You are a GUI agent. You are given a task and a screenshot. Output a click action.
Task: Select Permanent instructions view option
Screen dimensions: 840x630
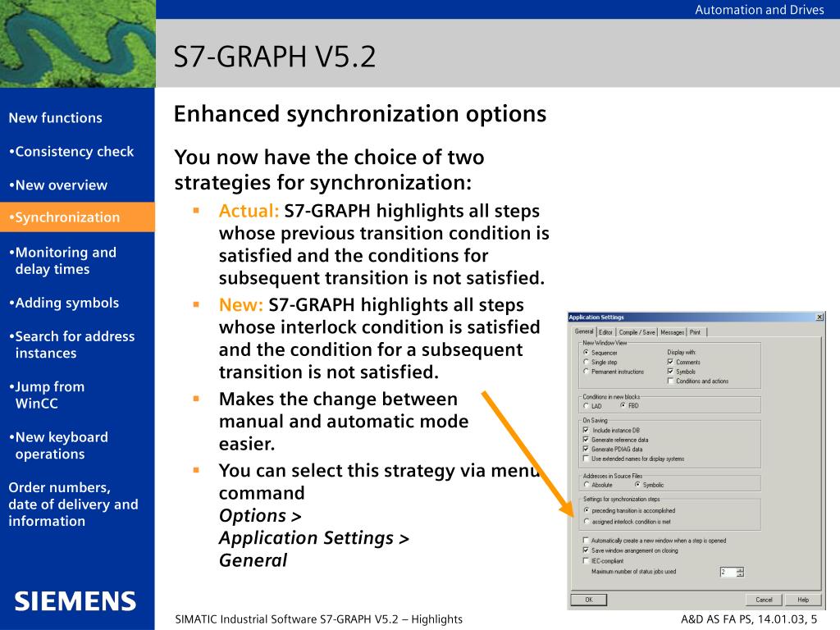[x=586, y=372]
